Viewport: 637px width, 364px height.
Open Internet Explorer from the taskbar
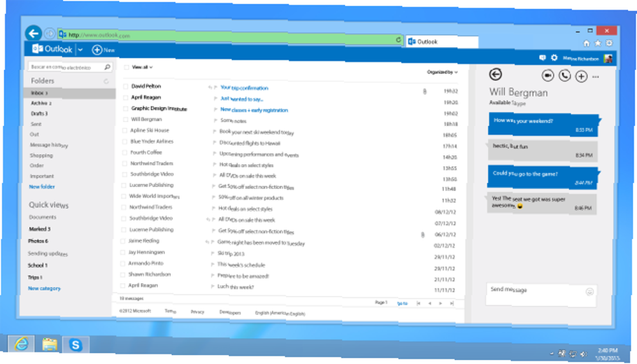pos(21,344)
